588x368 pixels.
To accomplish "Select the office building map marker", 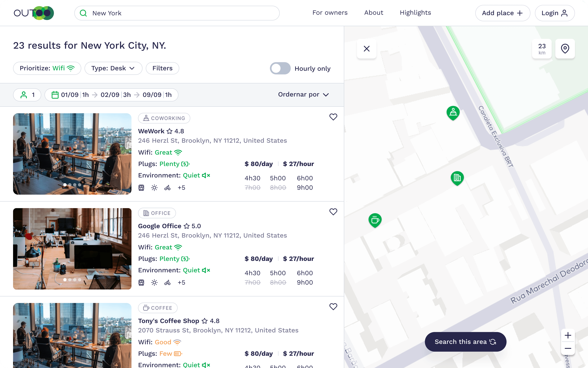I will tap(457, 178).
